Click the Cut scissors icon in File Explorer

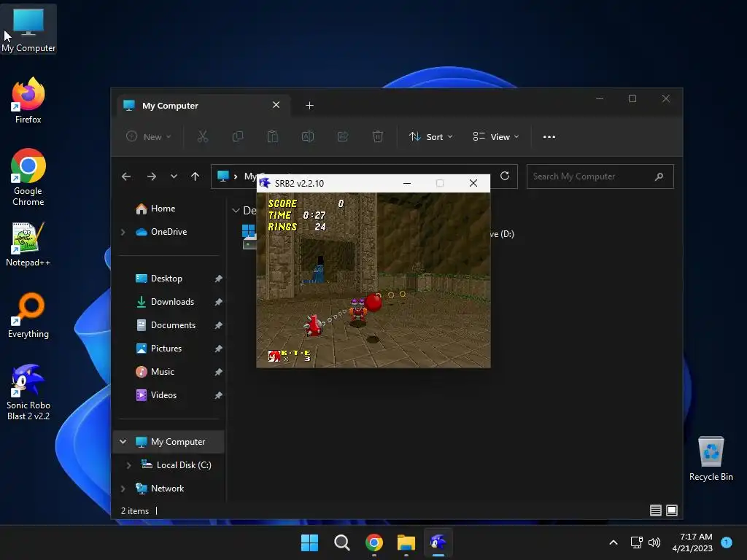point(203,136)
